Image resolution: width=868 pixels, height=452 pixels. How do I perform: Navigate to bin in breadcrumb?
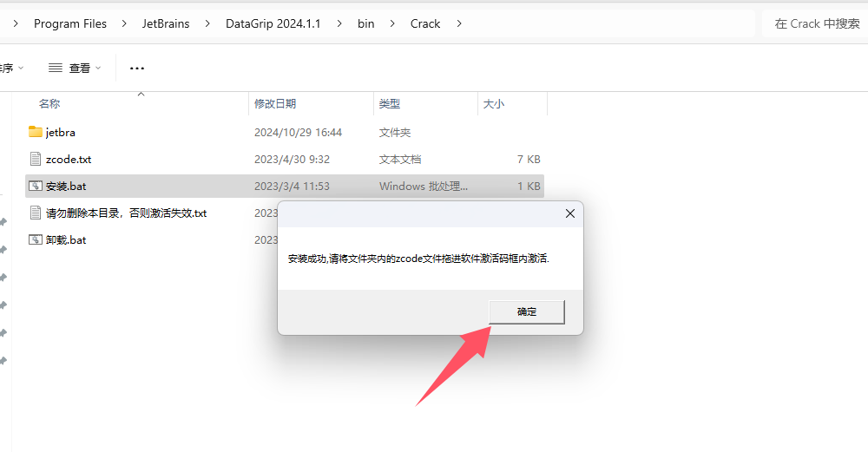click(366, 23)
